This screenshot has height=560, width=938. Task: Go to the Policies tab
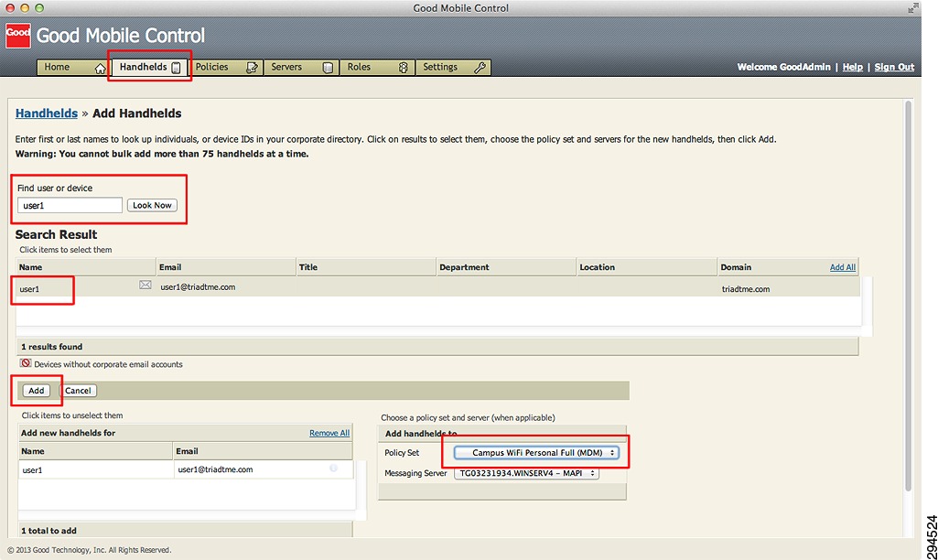point(225,67)
